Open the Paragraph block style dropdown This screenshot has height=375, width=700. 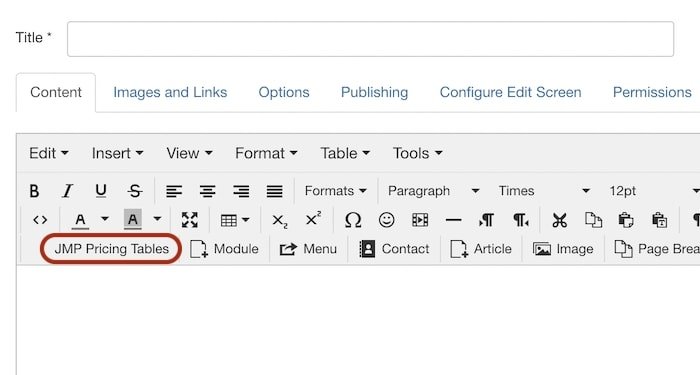click(433, 191)
